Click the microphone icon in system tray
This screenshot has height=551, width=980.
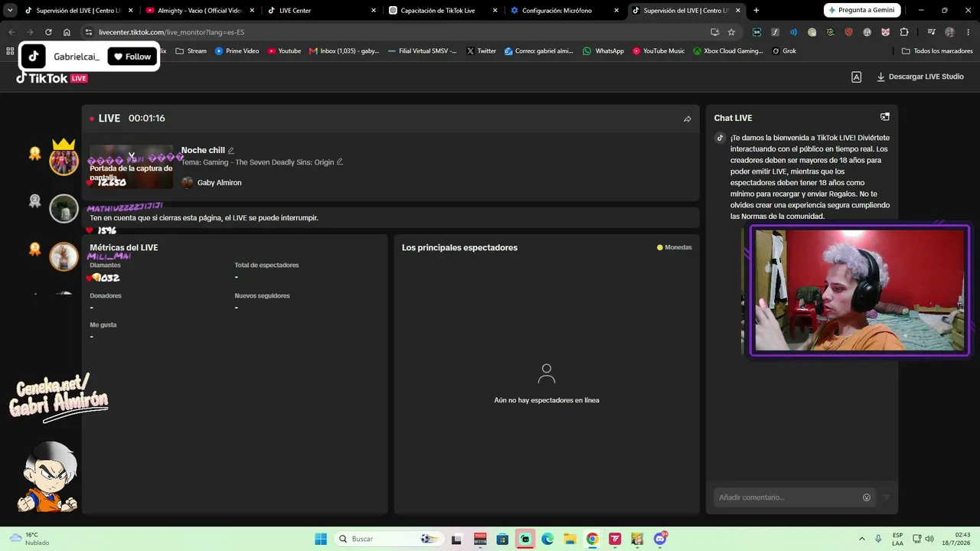(x=878, y=539)
